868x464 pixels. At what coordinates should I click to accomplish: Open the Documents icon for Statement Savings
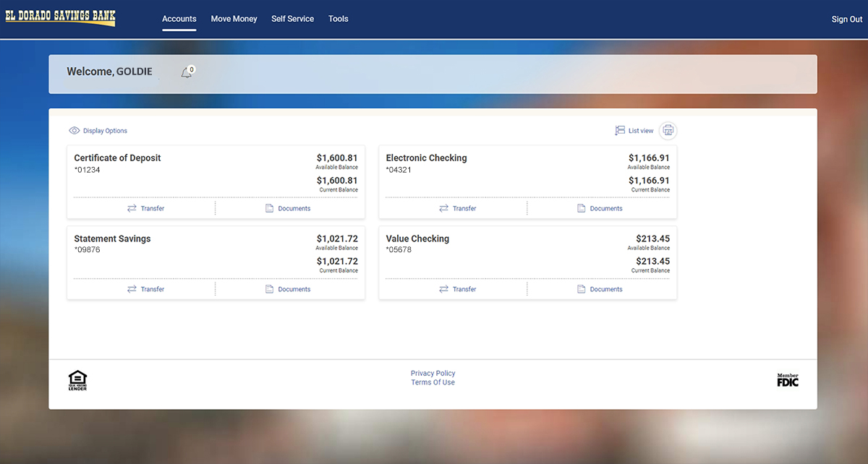[x=268, y=288]
